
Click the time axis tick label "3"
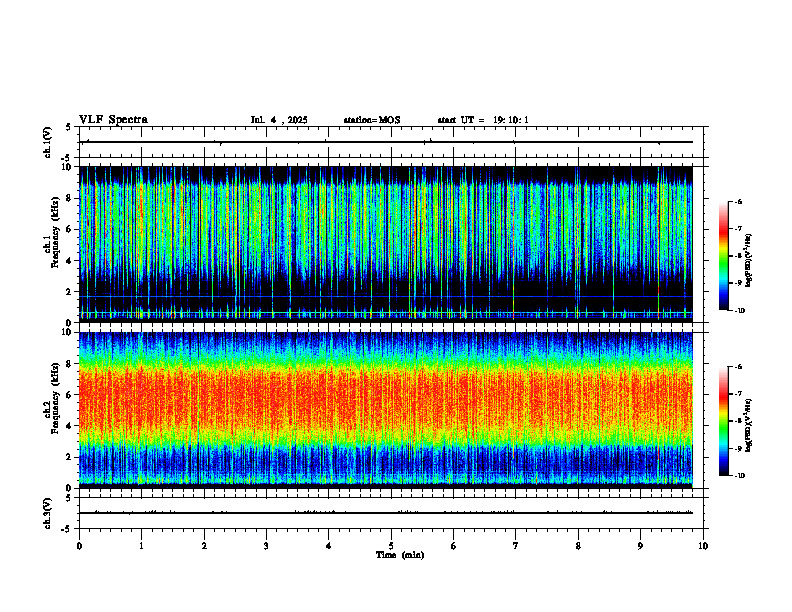point(266,546)
